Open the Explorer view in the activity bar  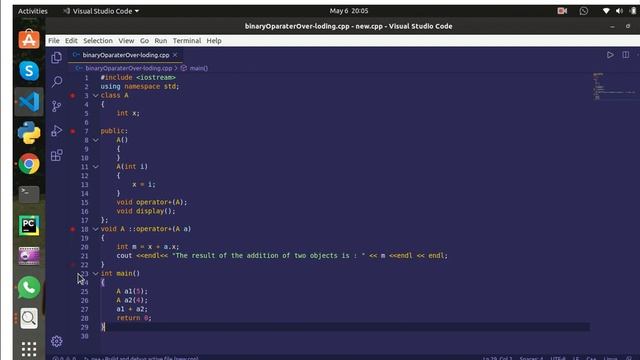57,58
